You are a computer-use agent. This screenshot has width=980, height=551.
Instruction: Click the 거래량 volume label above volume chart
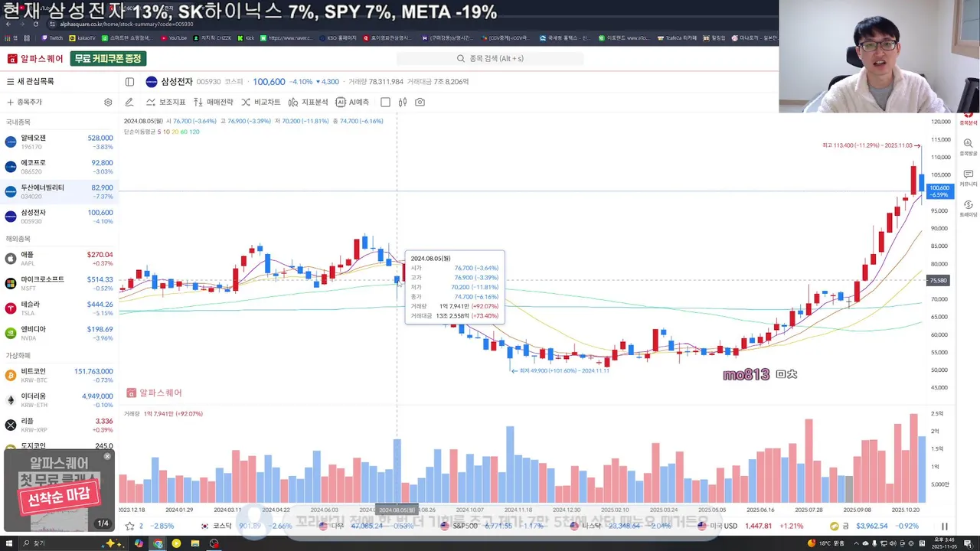(x=132, y=414)
